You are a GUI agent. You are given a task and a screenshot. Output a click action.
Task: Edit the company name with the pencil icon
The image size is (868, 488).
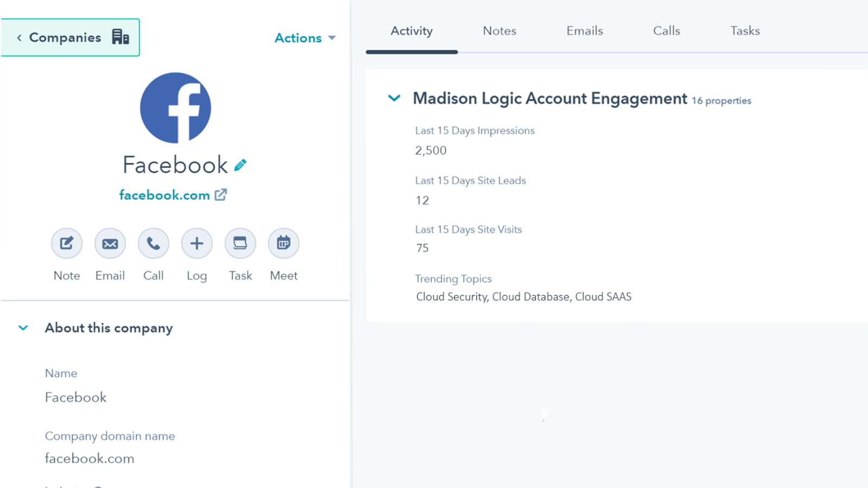239,164
